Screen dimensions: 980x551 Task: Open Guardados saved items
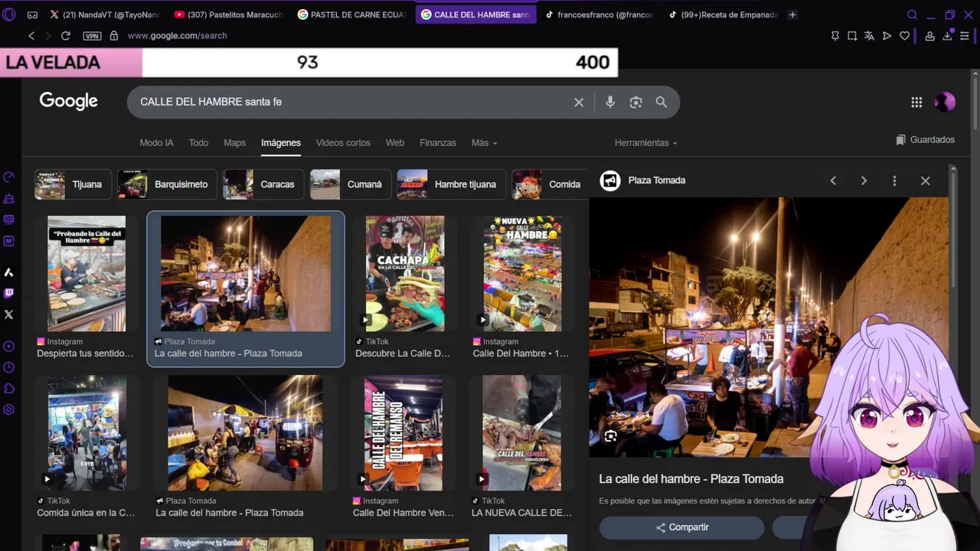(925, 140)
